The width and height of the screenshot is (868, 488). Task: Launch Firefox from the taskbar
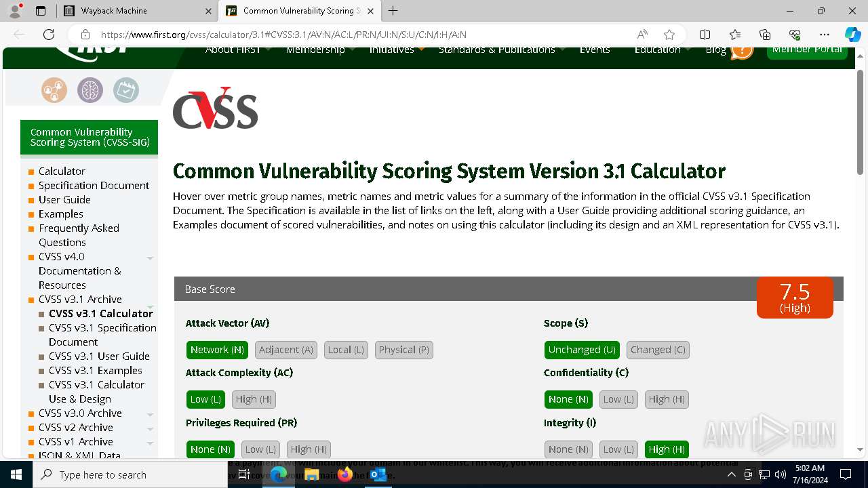pos(345,474)
